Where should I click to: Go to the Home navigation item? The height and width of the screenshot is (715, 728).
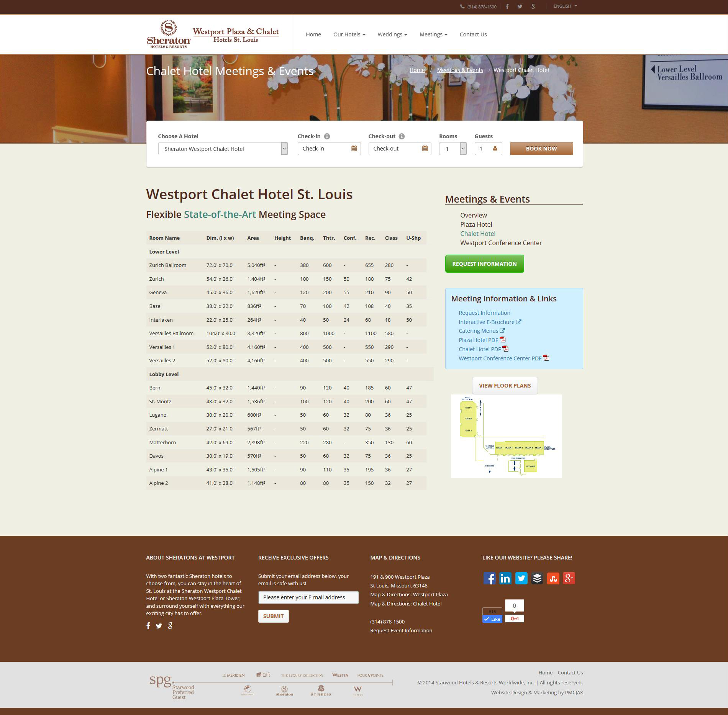313,34
